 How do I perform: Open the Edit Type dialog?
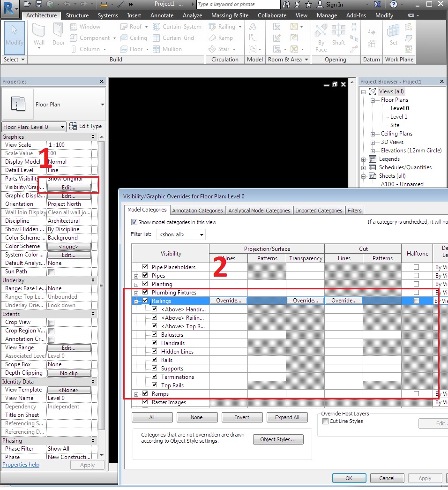(x=86, y=126)
